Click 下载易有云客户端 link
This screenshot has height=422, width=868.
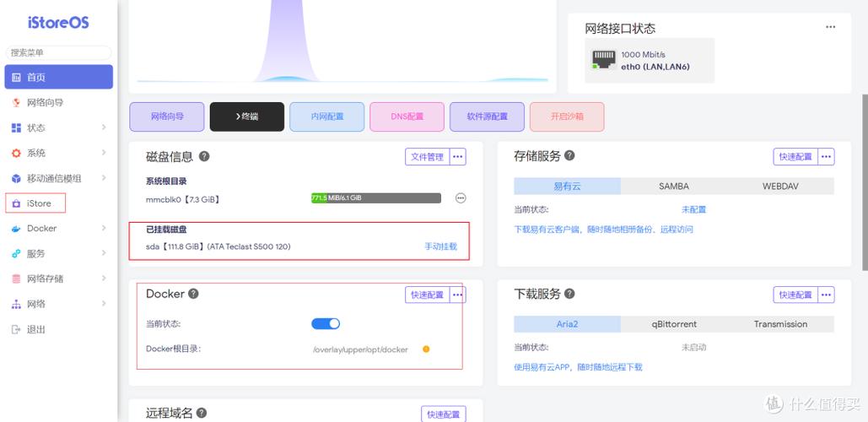click(603, 230)
